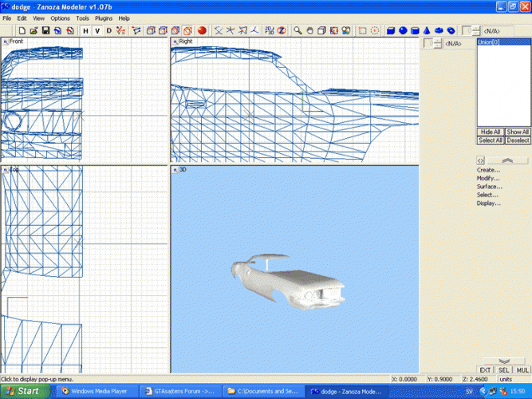Create a cone primitive from toolbar
The width and height of the screenshot is (532, 399).
click(x=427, y=30)
